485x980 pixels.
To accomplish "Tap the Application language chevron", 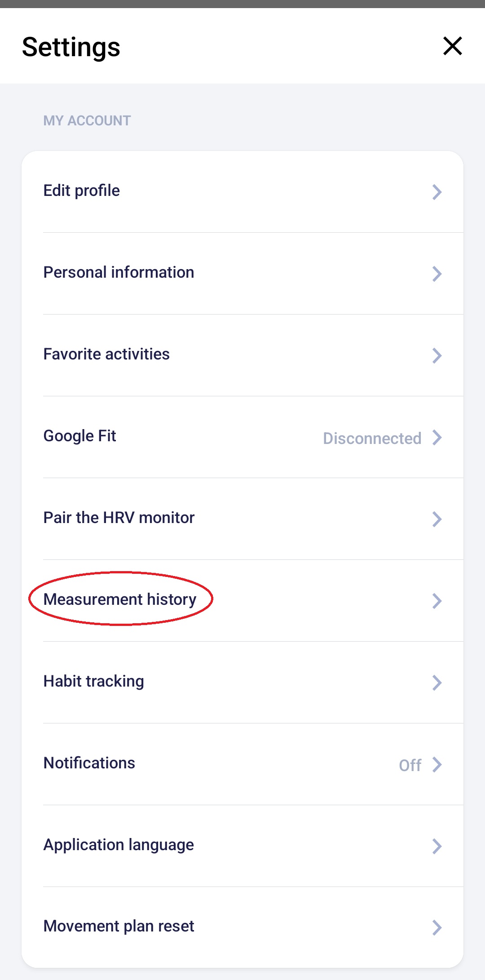I will 436,847.
